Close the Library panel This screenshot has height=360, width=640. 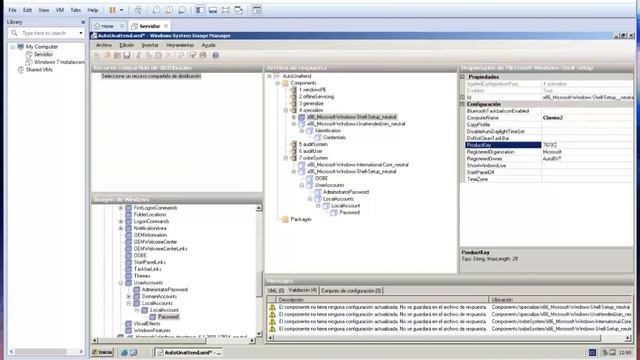click(83, 22)
